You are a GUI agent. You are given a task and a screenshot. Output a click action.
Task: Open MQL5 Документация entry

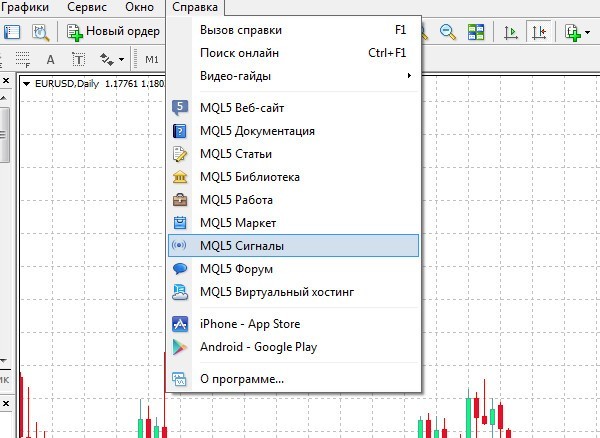tap(293, 131)
